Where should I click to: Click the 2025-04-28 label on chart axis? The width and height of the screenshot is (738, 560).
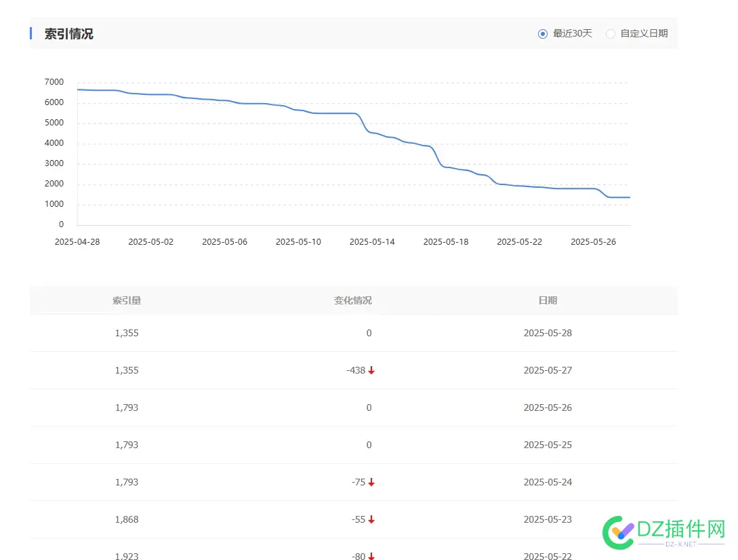click(77, 242)
